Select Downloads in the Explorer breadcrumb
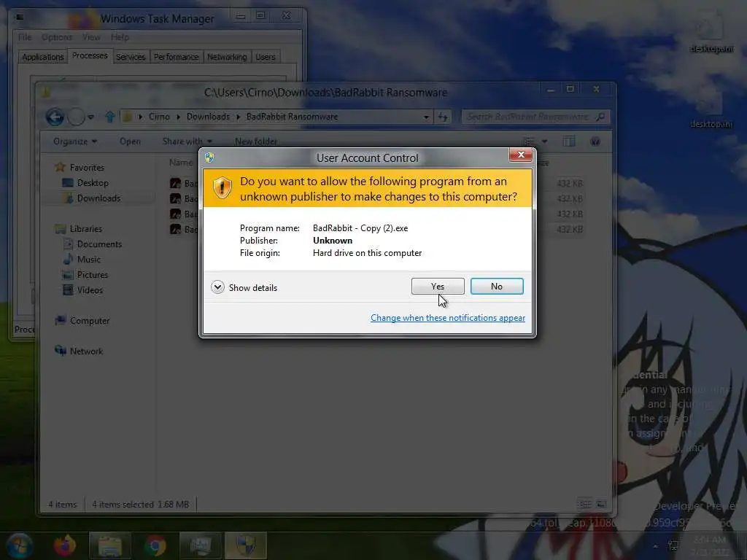The height and width of the screenshot is (560, 747). 208,117
